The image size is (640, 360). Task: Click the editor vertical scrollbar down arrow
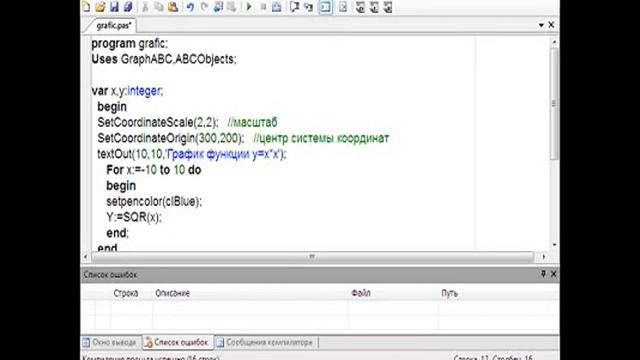click(554, 245)
